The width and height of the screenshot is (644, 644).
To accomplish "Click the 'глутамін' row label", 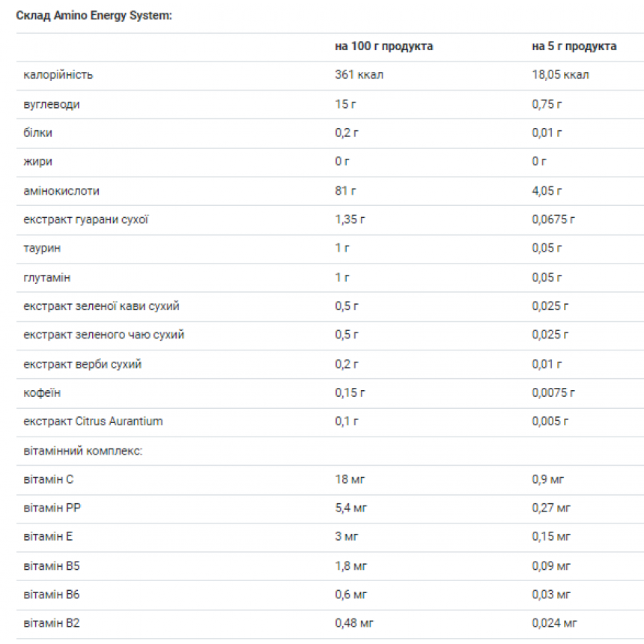I will click(x=47, y=278).
